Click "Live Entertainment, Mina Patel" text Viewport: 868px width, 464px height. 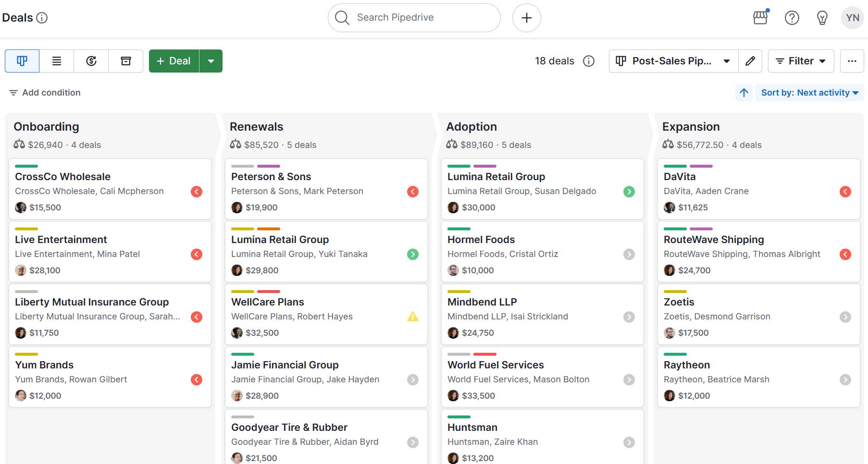point(77,254)
